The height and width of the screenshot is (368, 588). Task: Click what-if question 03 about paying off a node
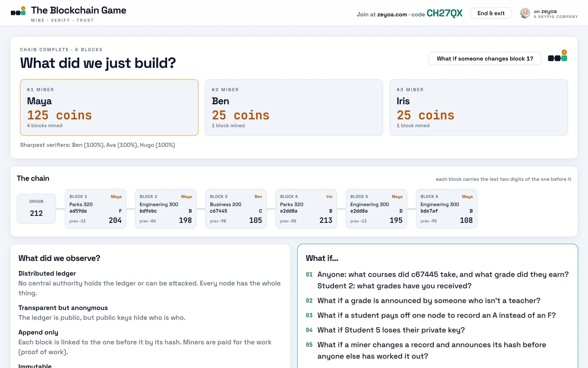431,315
